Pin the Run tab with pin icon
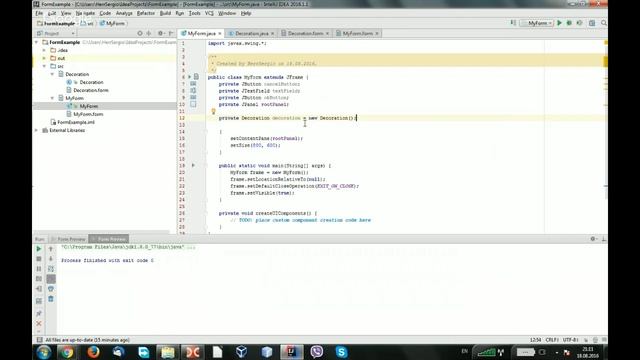This screenshot has height=360, width=640. coord(39,313)
